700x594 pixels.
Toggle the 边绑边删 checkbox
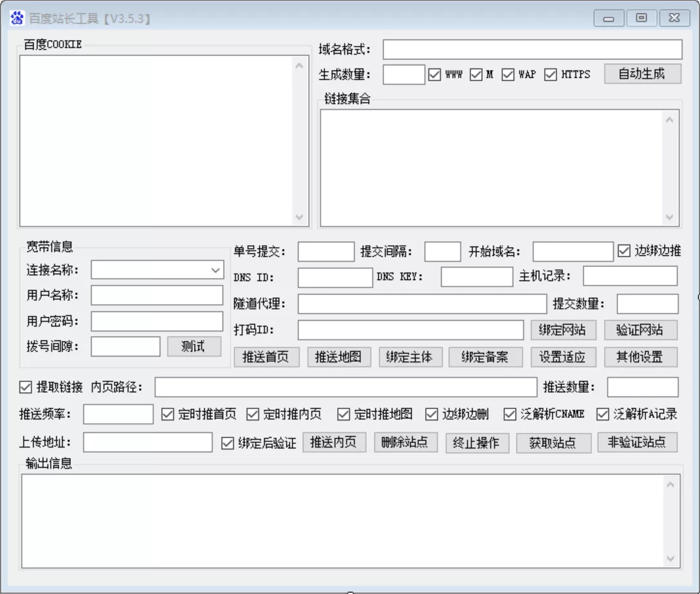[431, 415]
